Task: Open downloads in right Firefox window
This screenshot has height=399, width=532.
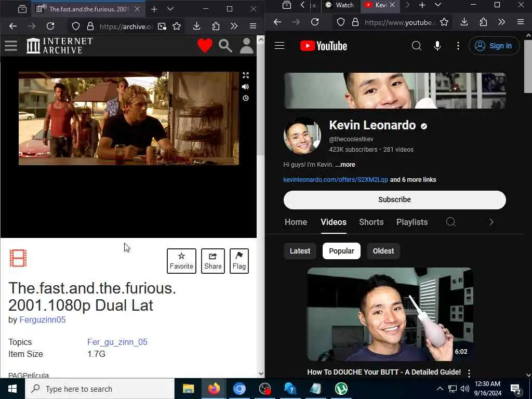Action: pyautogui.click(x=464, y=22)
